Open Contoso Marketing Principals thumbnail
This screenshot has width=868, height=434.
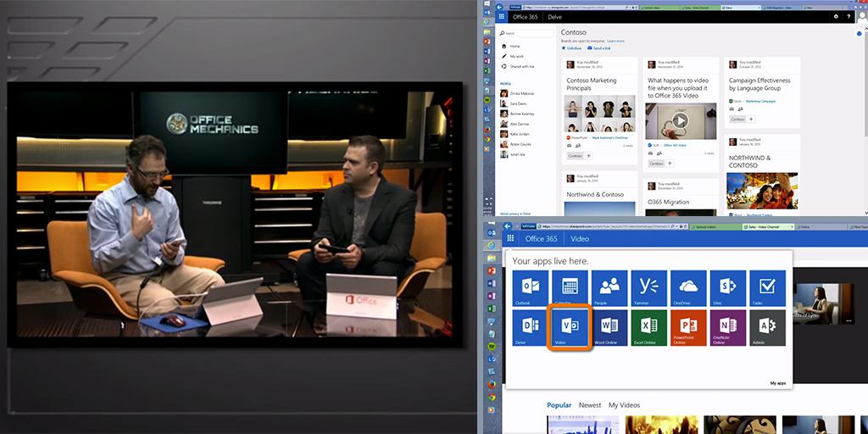[600, 114]
